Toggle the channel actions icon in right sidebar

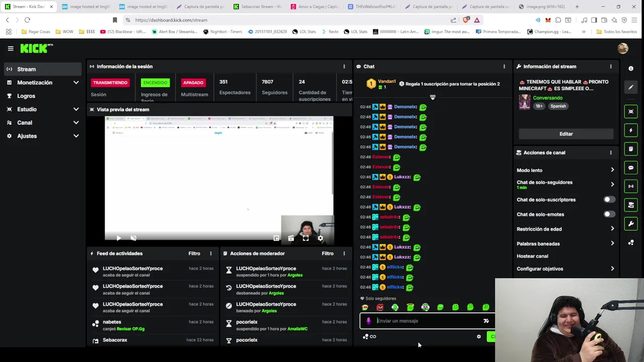pos(631,205)
